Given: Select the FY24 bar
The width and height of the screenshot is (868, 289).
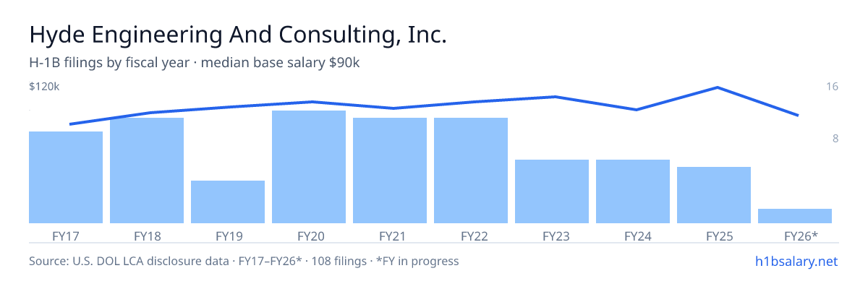Looking at the screenshot, I should click(x=633, y=191).
